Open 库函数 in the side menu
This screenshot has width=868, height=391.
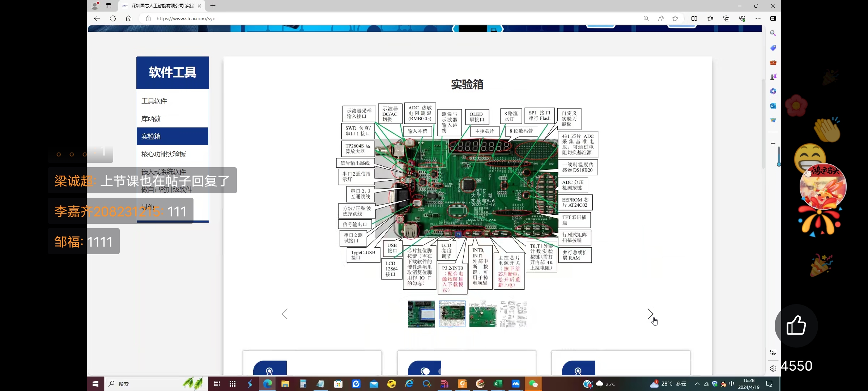coord(151,119)
